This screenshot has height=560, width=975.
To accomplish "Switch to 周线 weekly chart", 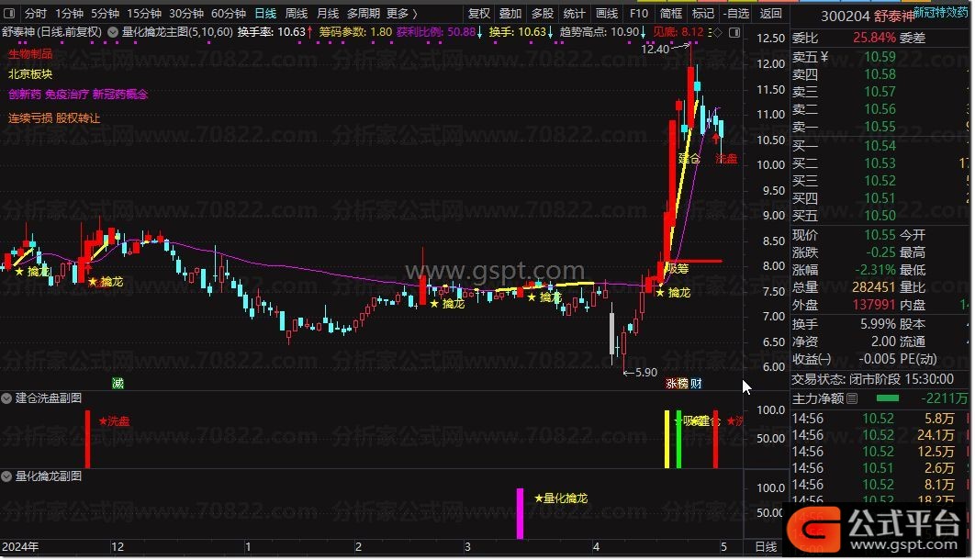I will 297,13.
